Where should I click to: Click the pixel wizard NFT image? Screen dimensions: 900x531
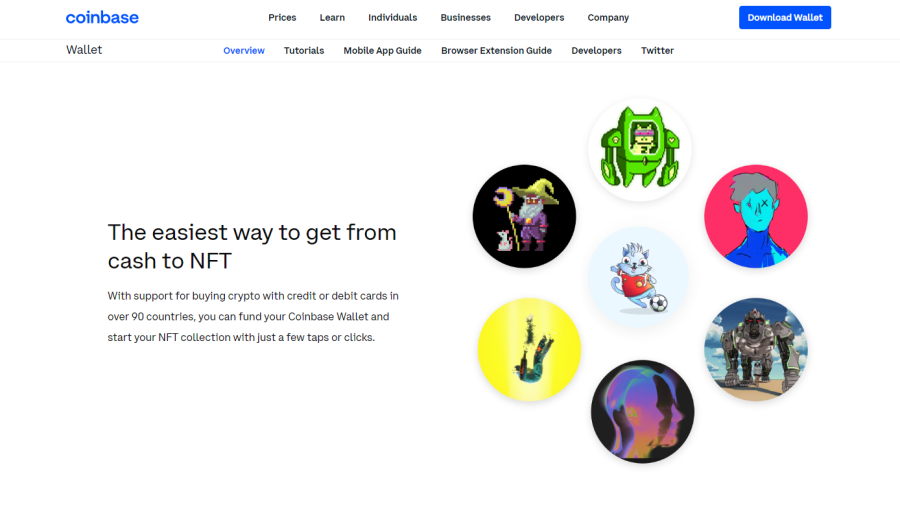[524, 216]
